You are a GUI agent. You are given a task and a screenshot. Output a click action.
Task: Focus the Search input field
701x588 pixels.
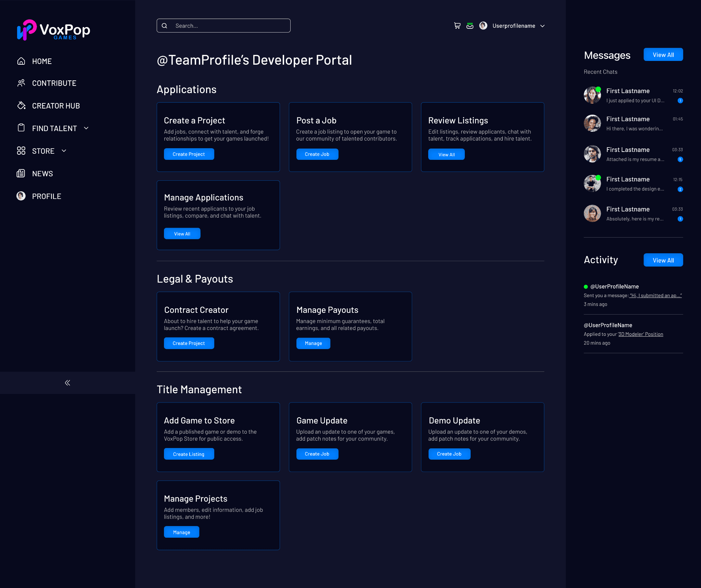[224, 26]
